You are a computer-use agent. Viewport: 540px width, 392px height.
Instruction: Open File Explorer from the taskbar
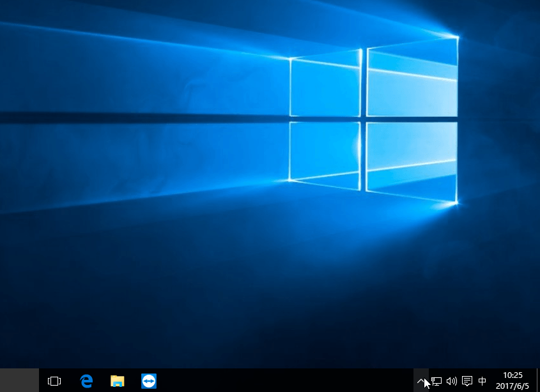pyautogui.click(x=118, y=381)
